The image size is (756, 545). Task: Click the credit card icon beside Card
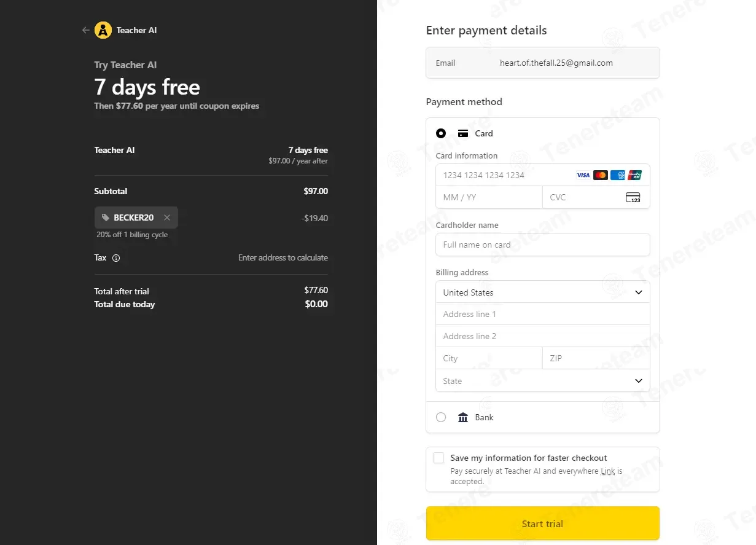click(463, 133)
